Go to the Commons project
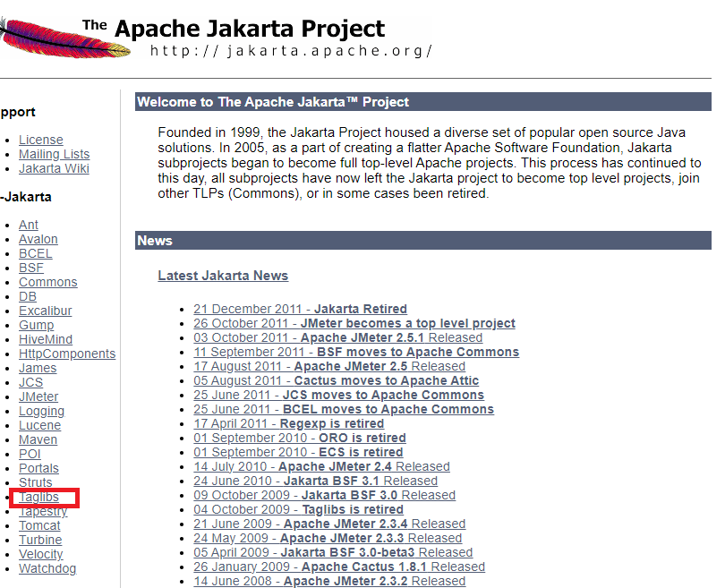This screenshot has width=725, height=588. [x=48, y=282]
